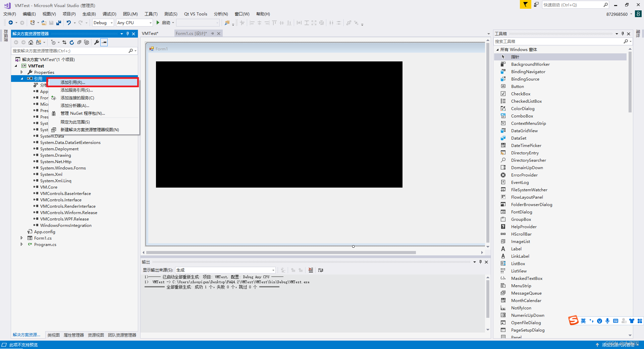
Task: Click the search magnifier in toolbox search box
Action: (626, 41)
